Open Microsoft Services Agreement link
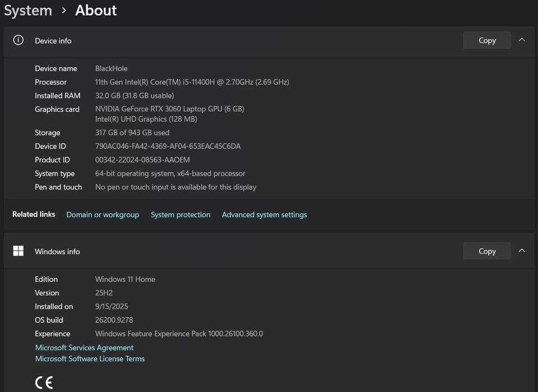Screen dimensions: 538x392 85,347
